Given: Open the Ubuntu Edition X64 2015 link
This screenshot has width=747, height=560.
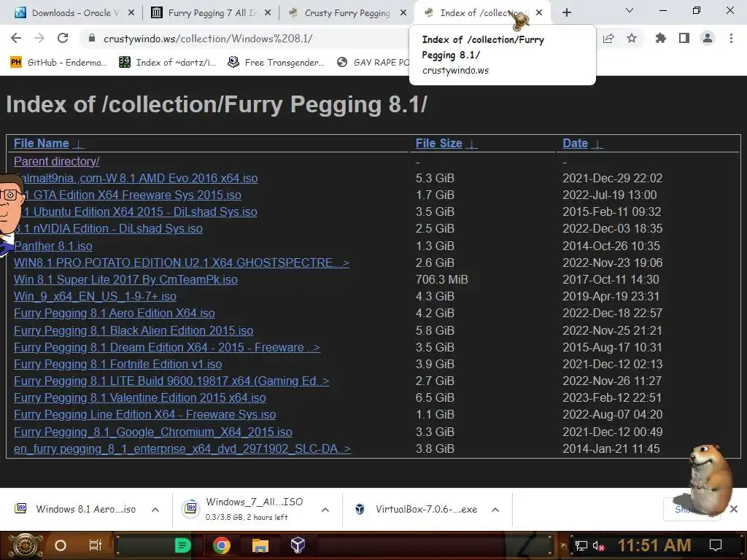Looking at the screenshot, I should [140, 212].
